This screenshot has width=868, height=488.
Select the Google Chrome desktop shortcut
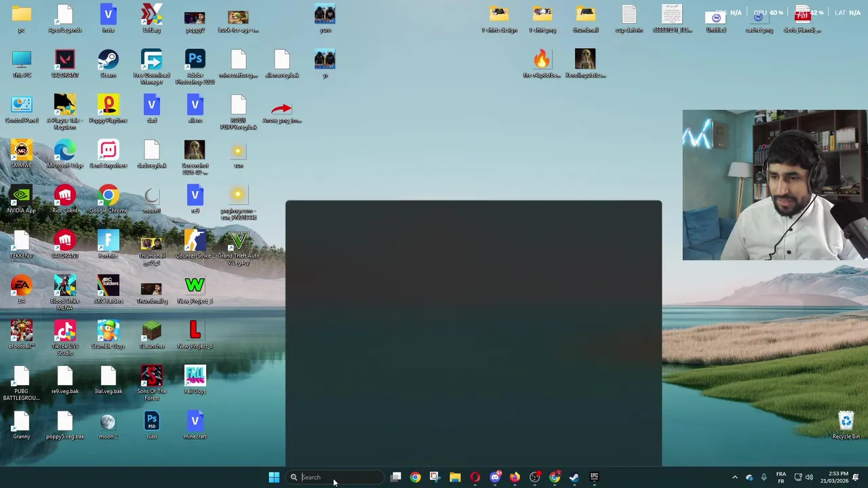pos(108,199)
